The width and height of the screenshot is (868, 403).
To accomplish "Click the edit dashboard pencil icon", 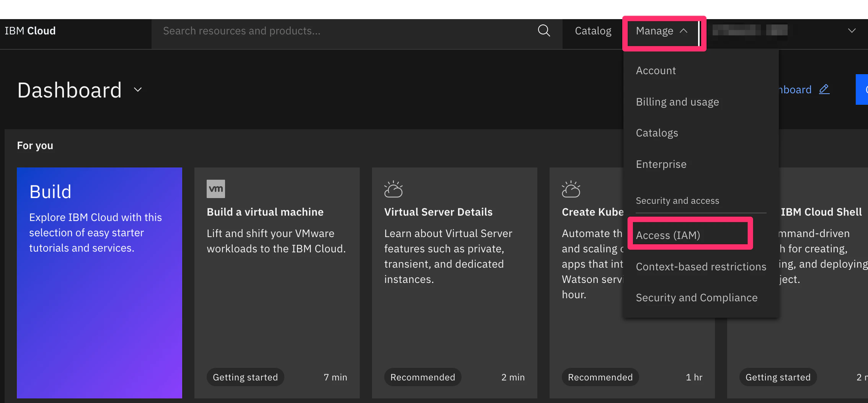I will click(824, 89).
